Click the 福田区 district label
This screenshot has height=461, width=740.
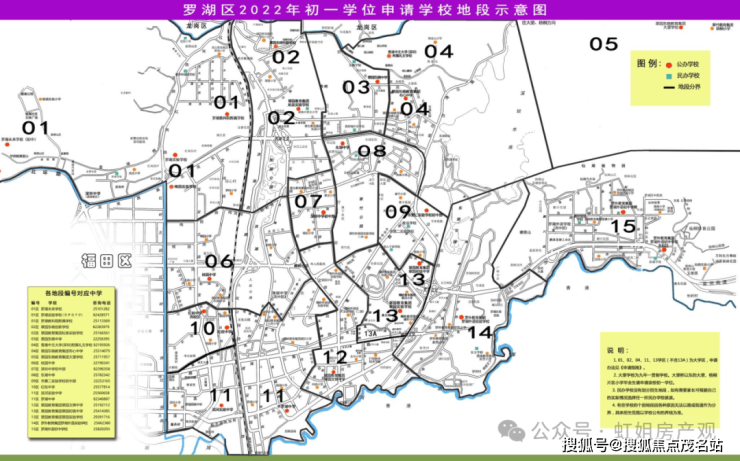tap(106, 260)
